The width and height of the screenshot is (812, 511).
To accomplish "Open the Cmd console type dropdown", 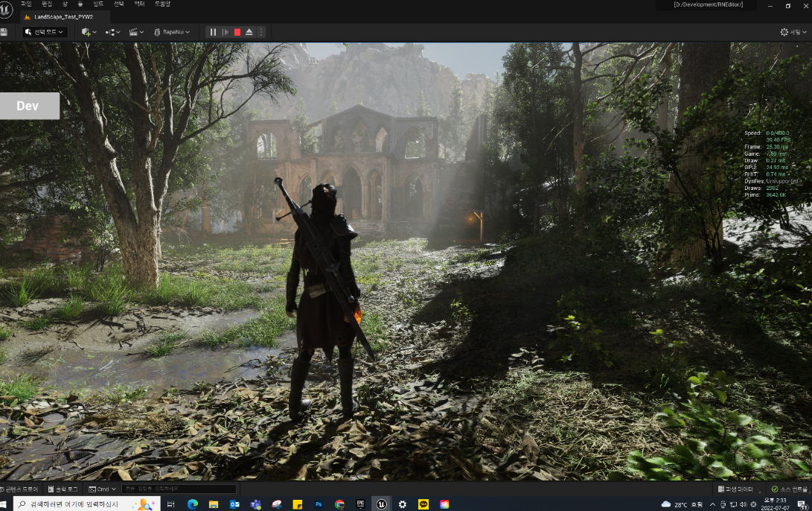I will pyautogui.click(x=102, y=489).
